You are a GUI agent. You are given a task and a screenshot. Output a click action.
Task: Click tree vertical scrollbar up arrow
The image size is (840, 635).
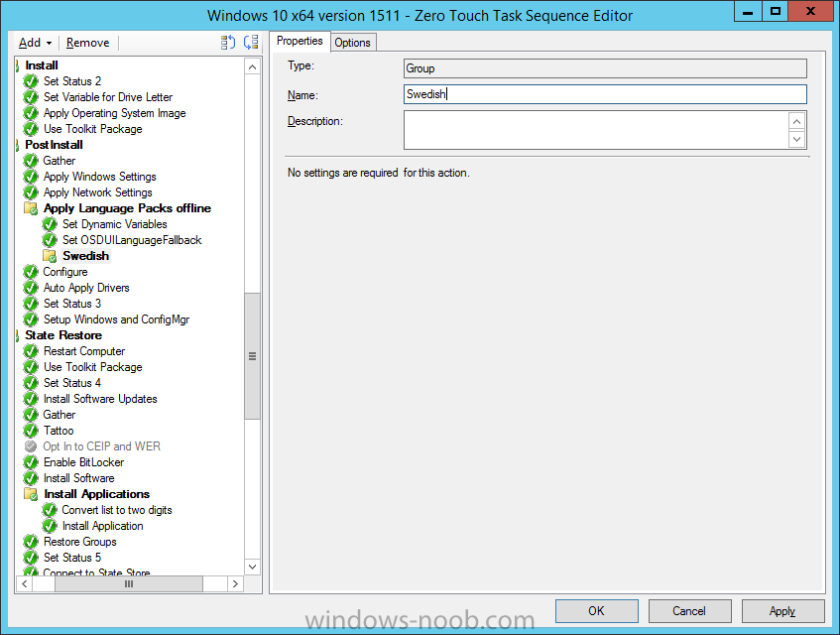tap(252, 67)
